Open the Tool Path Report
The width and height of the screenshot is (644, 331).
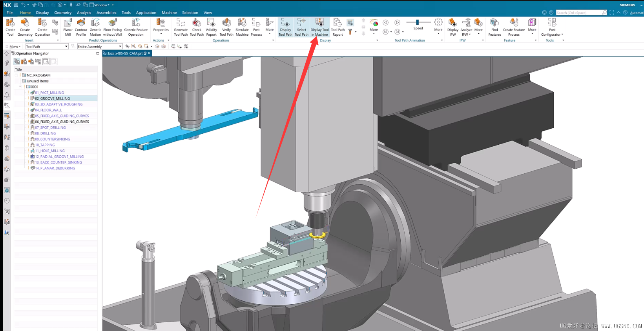[338, 27]
